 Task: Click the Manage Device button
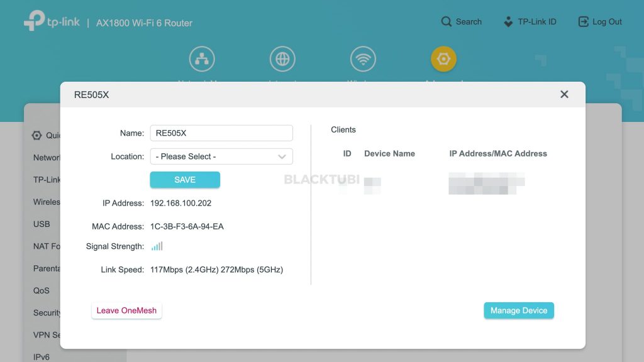[x=519, y=310]
